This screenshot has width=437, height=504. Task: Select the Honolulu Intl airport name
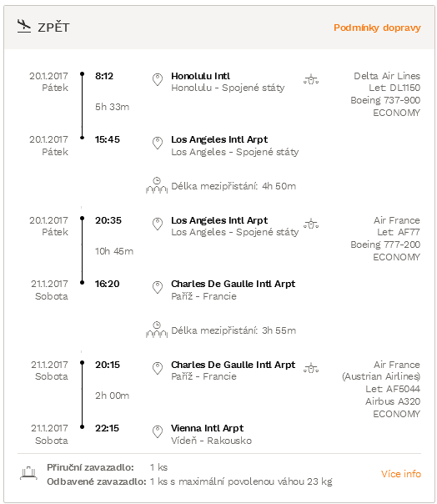pyautogui.click(x=200, y=76)
